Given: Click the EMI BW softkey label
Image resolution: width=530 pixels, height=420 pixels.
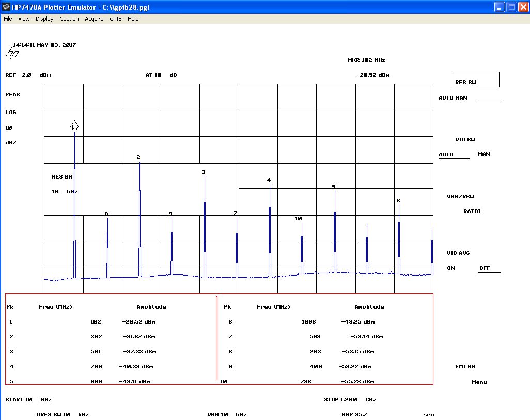Looking at the screenshot, I should (x=464, y=367).
